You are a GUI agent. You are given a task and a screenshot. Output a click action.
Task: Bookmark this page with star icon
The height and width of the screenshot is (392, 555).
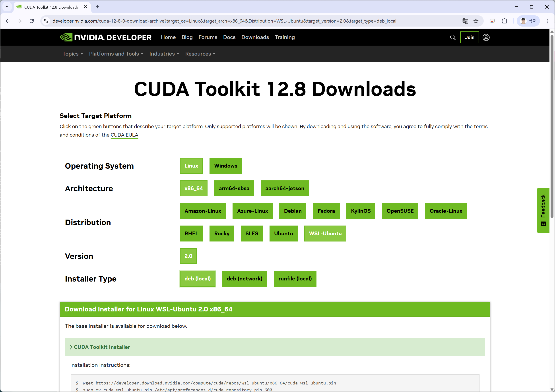(x=476, y=21)
